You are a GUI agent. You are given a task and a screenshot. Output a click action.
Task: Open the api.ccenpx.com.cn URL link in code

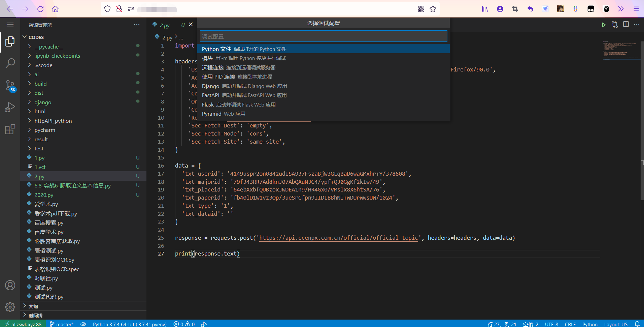(338, 238)
